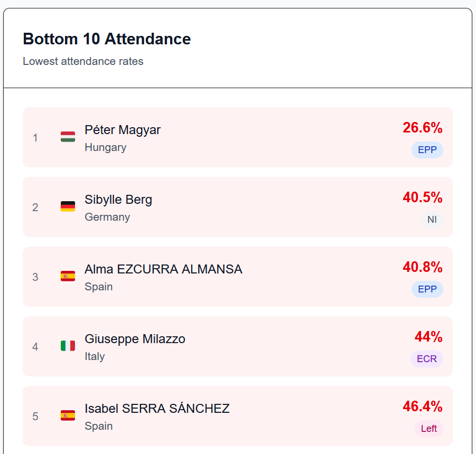Click the 26.6% attendance figure
The width and height of the screenshot is (476, 454).
(422, 128)
